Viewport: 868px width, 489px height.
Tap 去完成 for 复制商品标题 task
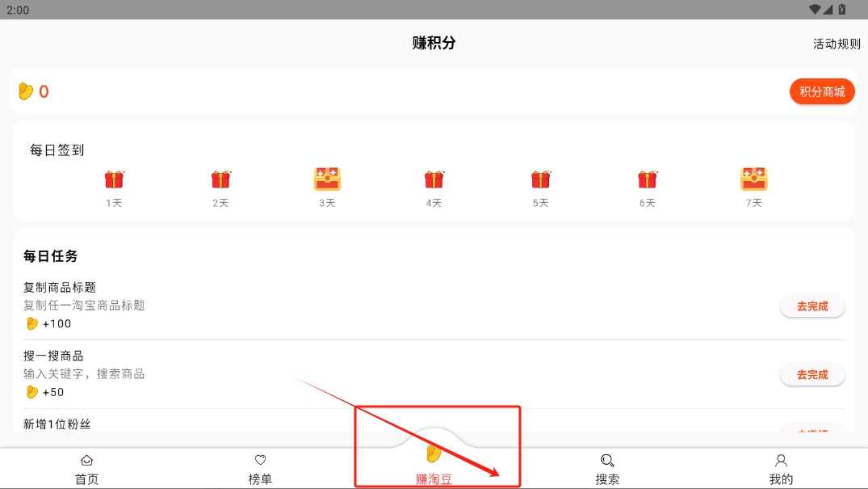pyautogui.click(x=812, y=306)
